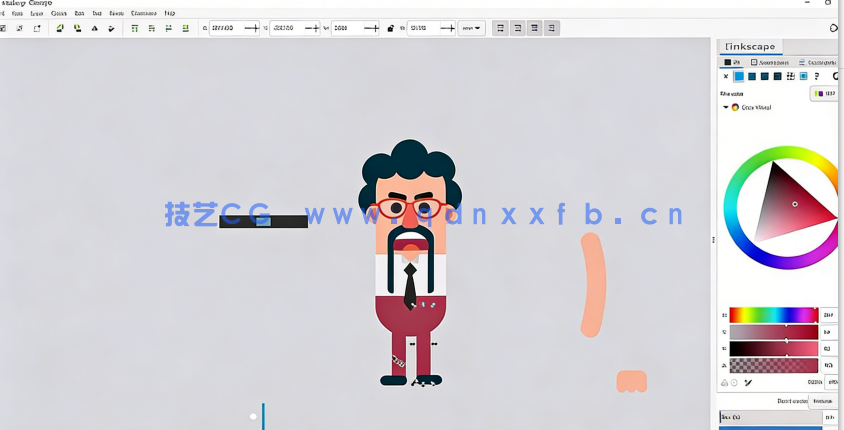Click the button beside the blend mode label
Image resolution: width=844 pixels, height=430 pixels.
click(x=822, y=401)
